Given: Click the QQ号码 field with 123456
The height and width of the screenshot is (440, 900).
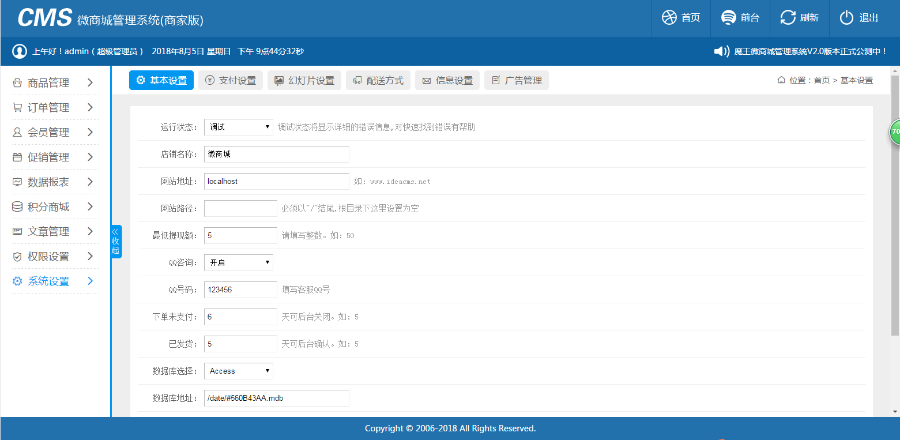Looking at the screenshot, I should [240, 290].
